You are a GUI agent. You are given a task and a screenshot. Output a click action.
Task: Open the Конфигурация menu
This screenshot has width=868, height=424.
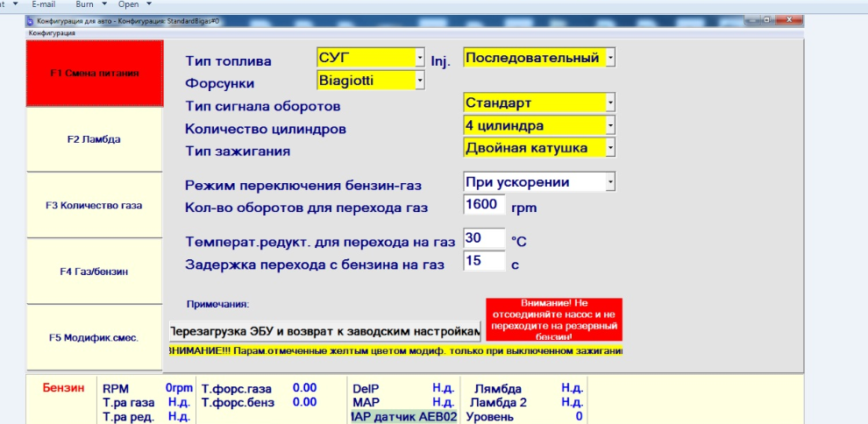(x=52, y=33)
